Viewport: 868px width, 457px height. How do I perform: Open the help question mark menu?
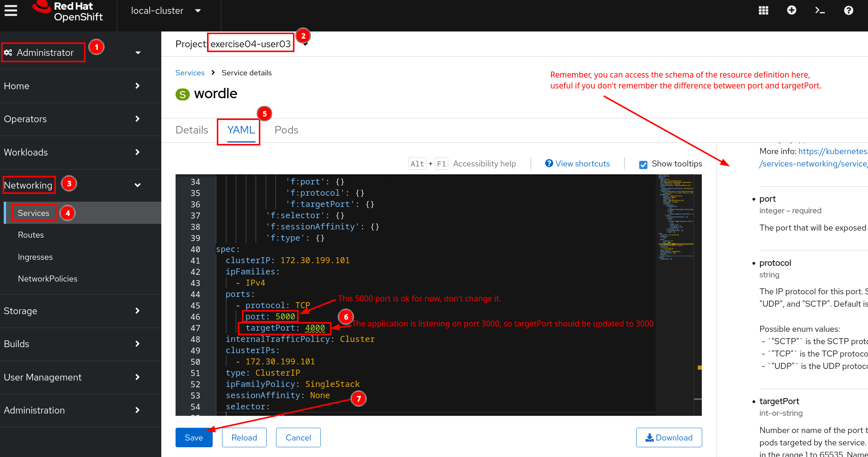click(x=848, y=10)
